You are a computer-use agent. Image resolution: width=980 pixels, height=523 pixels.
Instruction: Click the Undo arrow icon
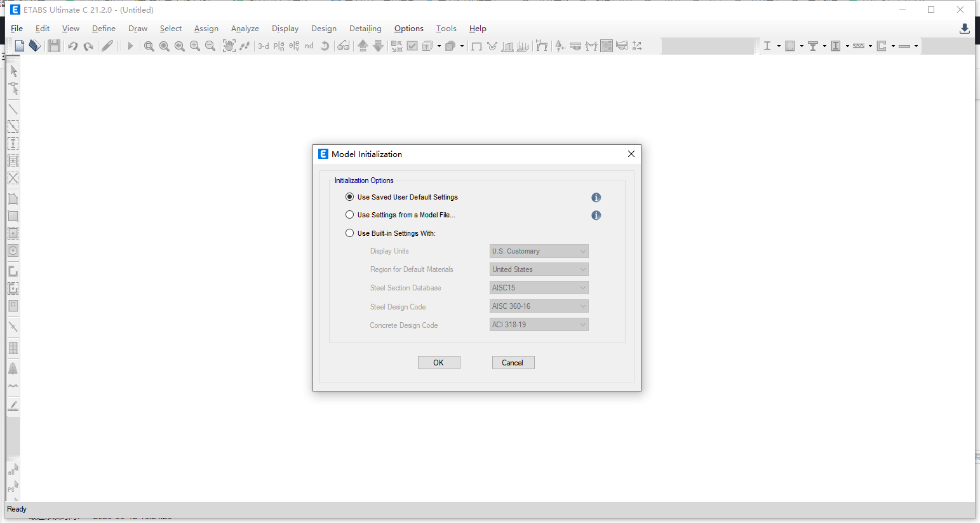[x=73, y=46]
